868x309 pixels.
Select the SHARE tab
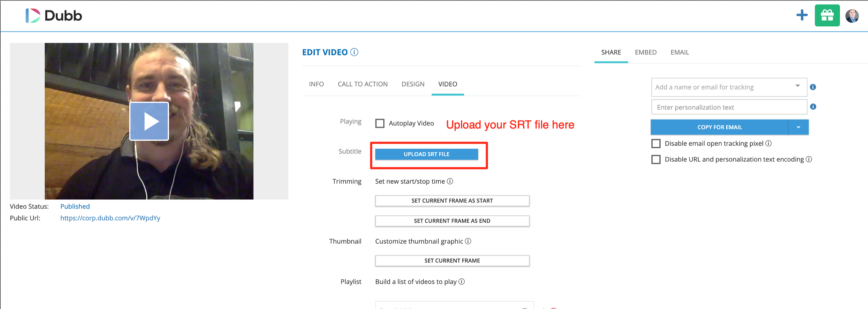(x=611, y=53)
